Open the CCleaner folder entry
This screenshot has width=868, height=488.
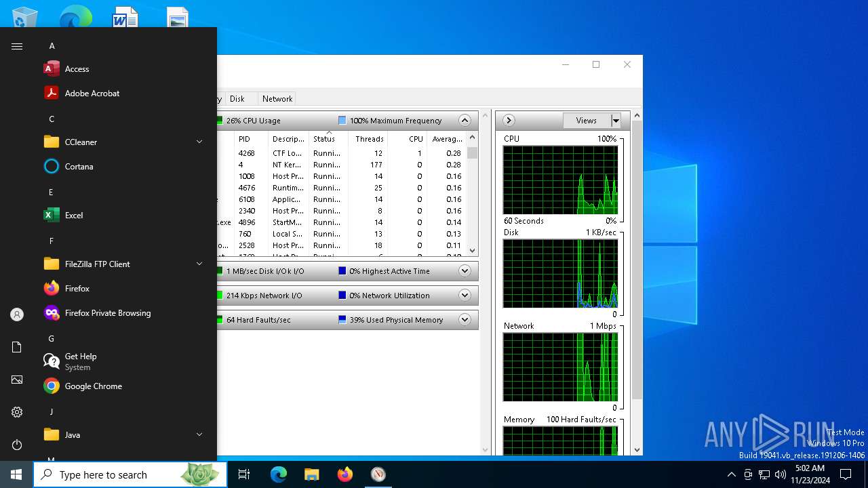(122, 142)
